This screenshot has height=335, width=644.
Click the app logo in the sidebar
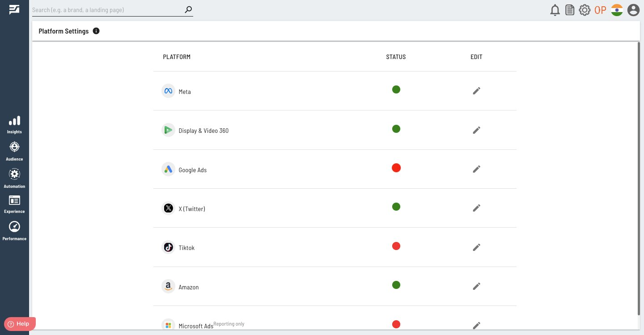(14, 10)
